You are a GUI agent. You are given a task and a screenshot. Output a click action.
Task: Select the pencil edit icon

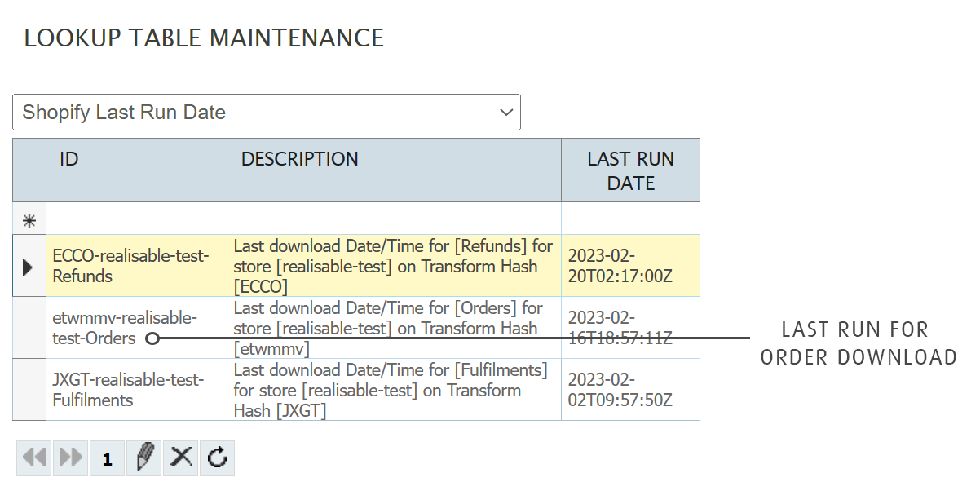144,458
